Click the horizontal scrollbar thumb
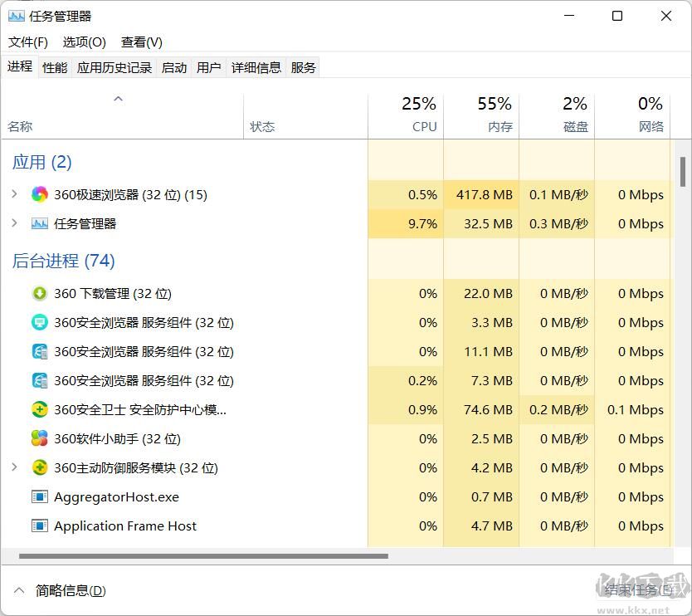Screen dimensions: 692x616 (x=203, y=556)
